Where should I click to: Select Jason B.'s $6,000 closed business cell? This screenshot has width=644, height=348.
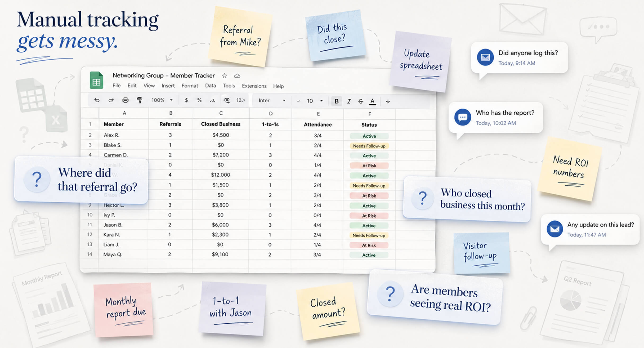pos(221,225)
